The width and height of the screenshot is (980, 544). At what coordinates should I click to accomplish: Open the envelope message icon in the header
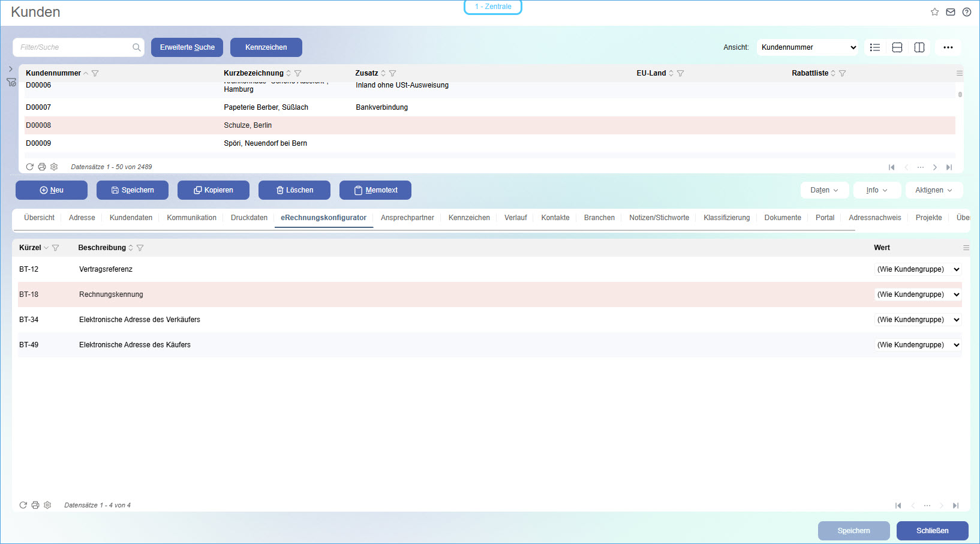tap(951, 12)
